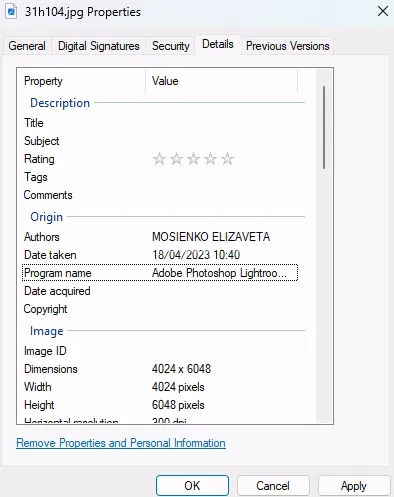The image size is (394, 497).
Task: Click the Value column header
Action: [x=221, y=81]
